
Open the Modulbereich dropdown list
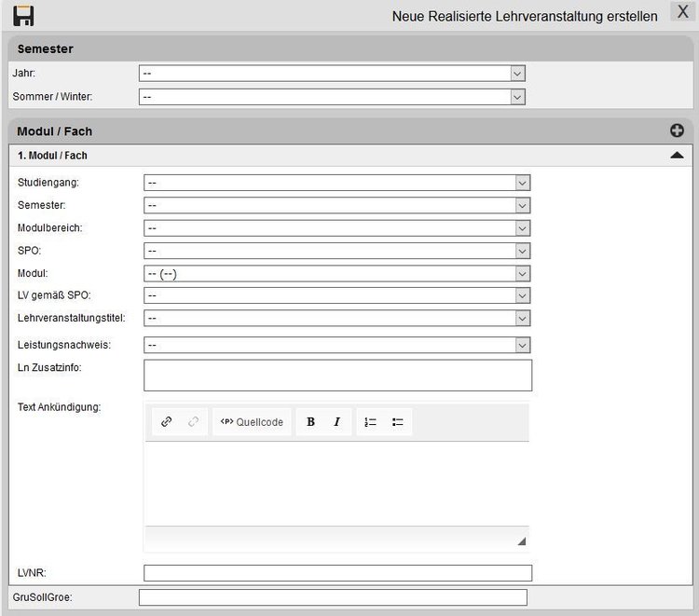click(336, 228)
